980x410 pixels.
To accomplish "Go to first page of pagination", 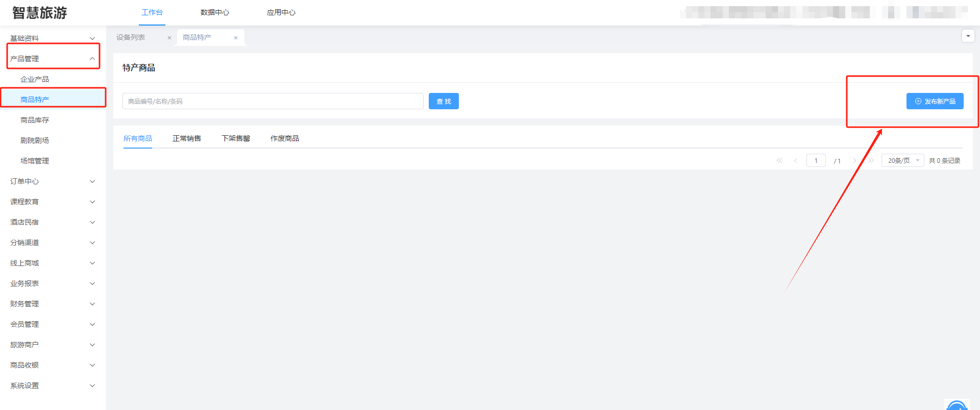I will click(x=779, y=161).
